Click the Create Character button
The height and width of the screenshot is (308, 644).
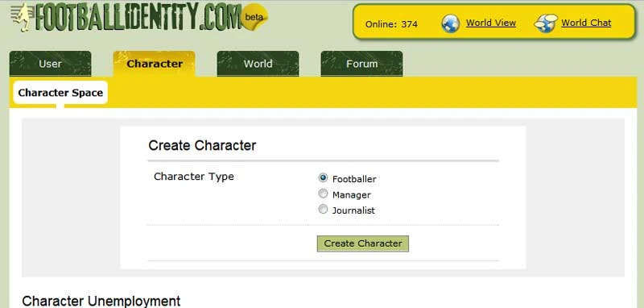pyautogui.click(x=363, y=243)
